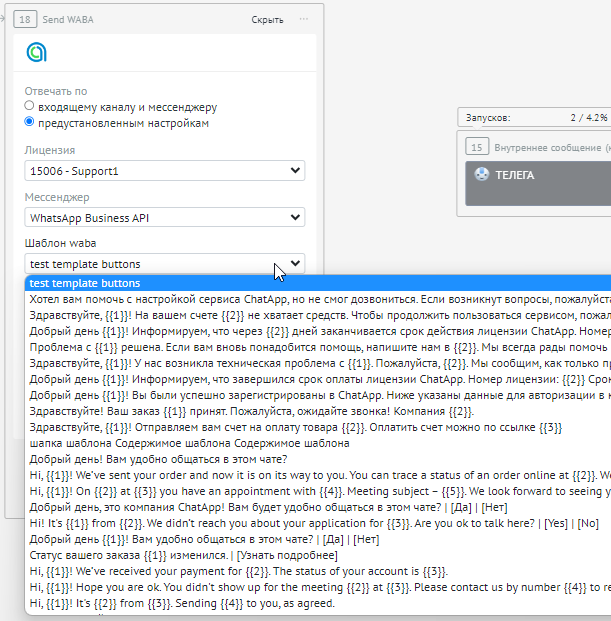Click the Send WABA block title
The width and height of the screenshot is (611, 621).
point(70,19)
